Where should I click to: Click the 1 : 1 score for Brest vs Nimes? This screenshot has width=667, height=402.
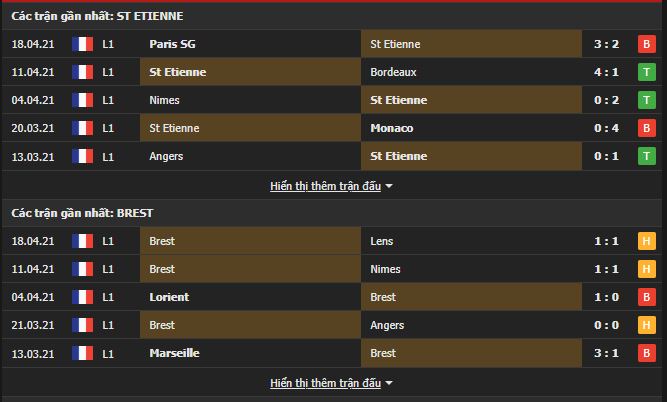[x=607, y=269]
